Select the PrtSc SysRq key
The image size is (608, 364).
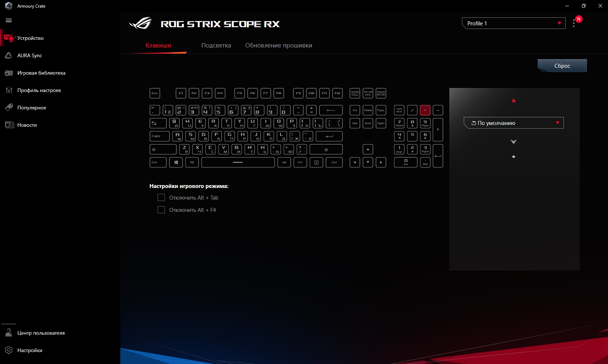click(x=355, y=93)
